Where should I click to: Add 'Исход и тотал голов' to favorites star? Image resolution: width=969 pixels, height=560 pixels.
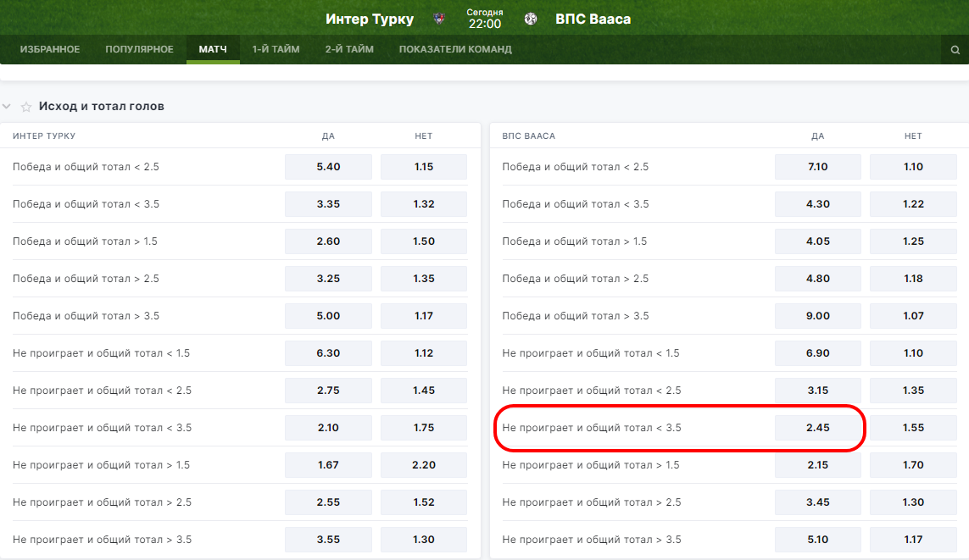pos(26,107)
